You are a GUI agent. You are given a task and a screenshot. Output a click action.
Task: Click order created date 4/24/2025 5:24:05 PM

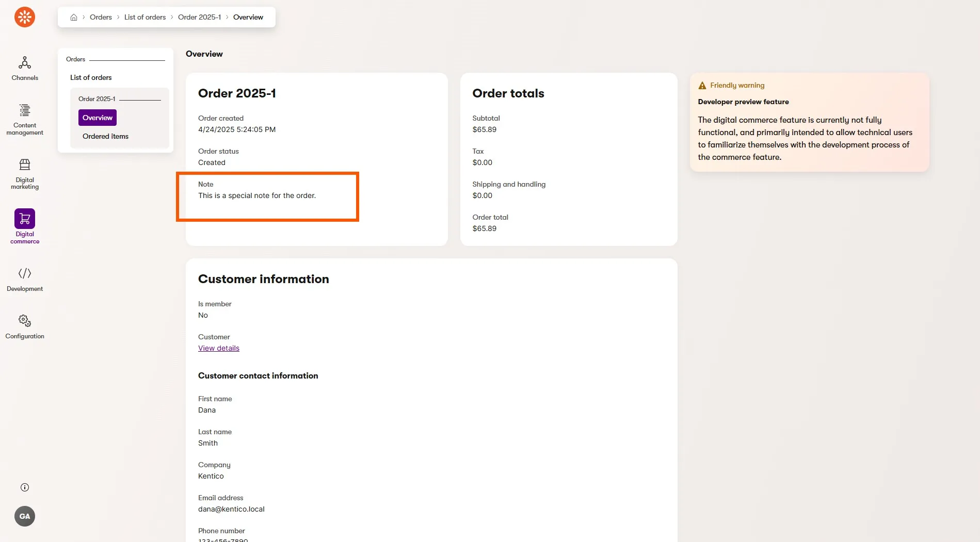pos(237,129)
